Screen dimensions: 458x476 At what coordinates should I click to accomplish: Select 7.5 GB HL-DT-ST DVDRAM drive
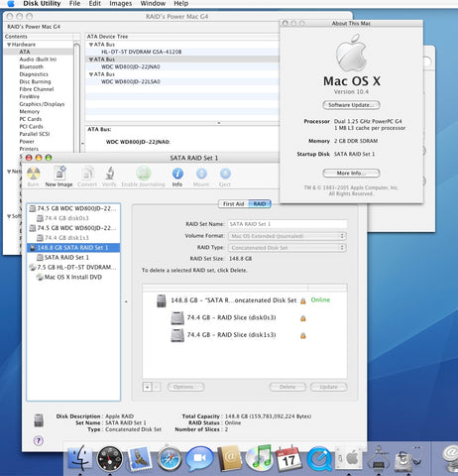point(72,267)
